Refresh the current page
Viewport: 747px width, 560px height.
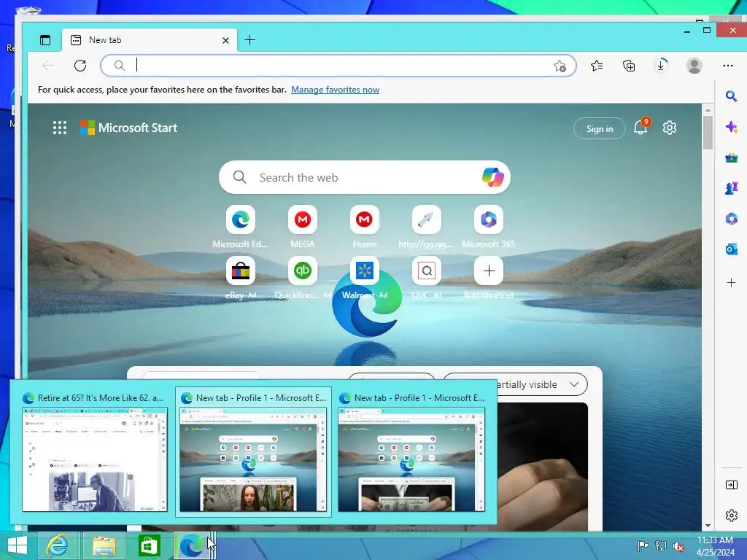click(80, 65)
